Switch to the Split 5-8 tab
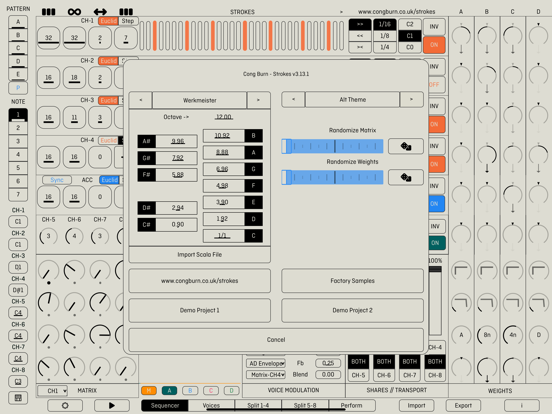Viewport: 552px width, 414px height. [x=305, y=406]
